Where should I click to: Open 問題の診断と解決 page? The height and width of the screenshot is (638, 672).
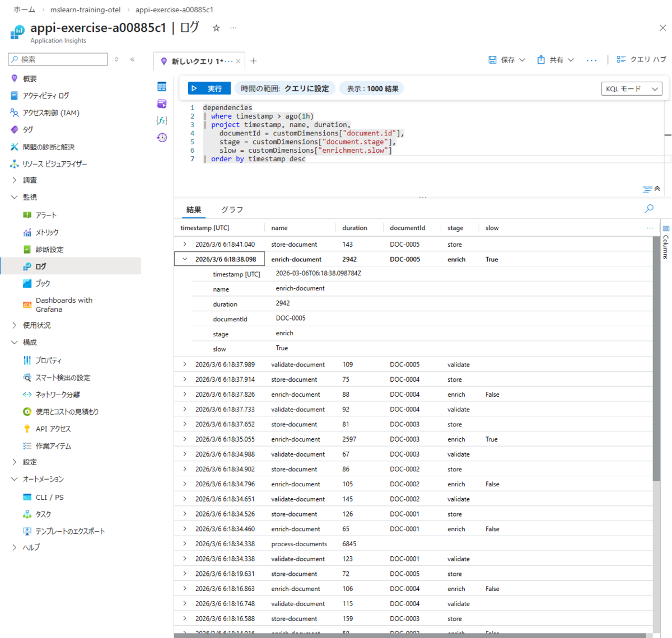click(49, 147)
